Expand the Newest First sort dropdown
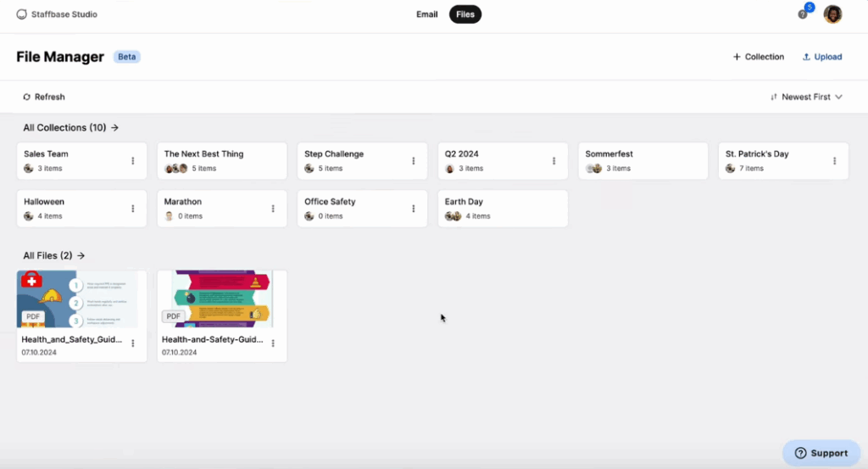Screen dimensions: 868x469 pyautogui.click(x=806, y=97)
